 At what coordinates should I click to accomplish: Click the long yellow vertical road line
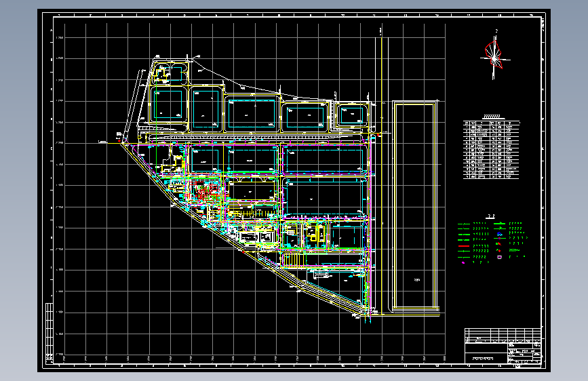click(381, 171)
